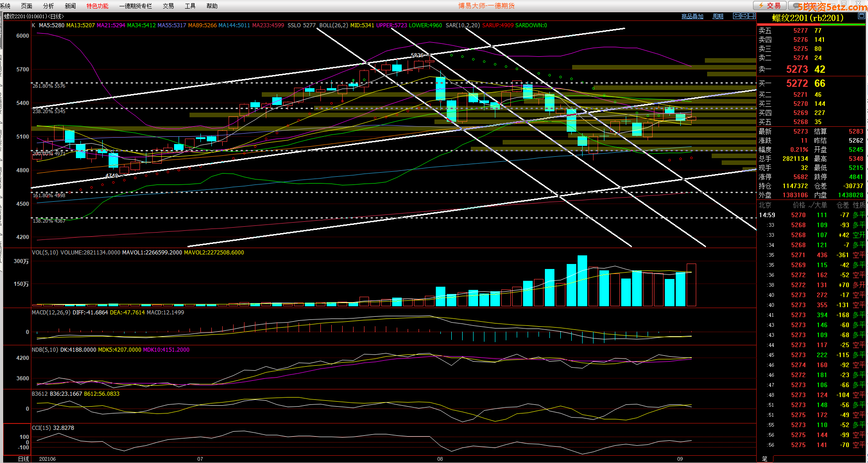Image resolution: width=868 pixels, height=463 pixels.
Task: Open the 工具 menu
Action: 190,6
